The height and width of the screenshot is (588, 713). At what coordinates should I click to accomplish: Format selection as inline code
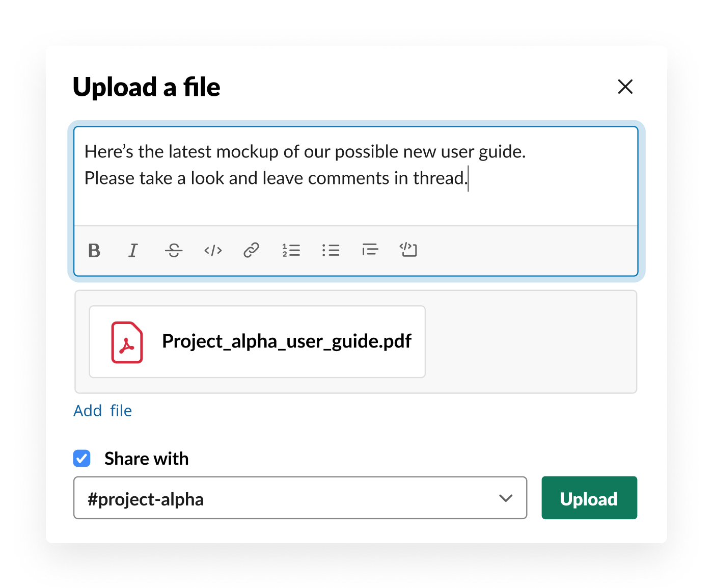(x=213, y=250)
